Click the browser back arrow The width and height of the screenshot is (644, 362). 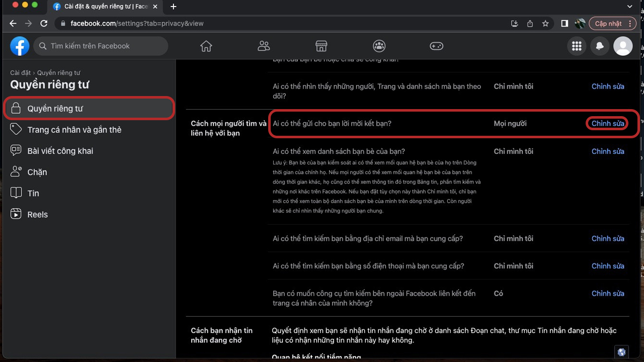click(x=13, y=24)
